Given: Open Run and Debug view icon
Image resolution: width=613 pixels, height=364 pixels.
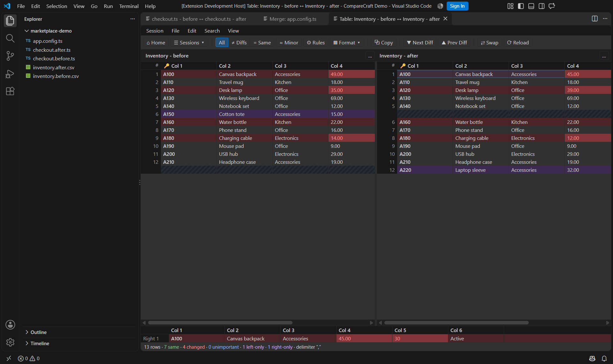Looking at the screenshot, I should [x=10, y=74].
